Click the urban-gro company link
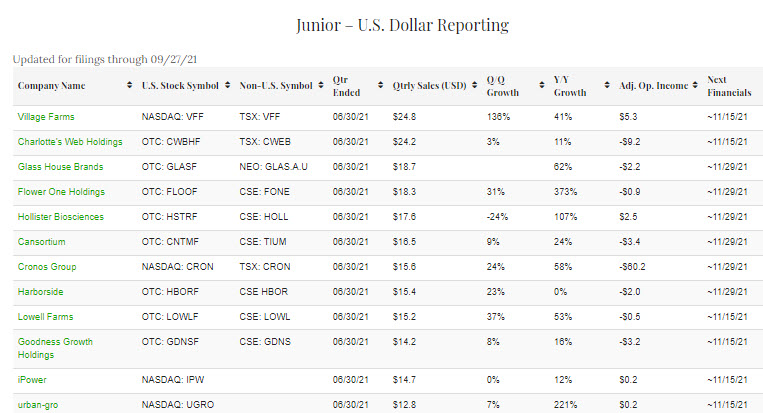763x413 pixels. click(x=40, y=405)
